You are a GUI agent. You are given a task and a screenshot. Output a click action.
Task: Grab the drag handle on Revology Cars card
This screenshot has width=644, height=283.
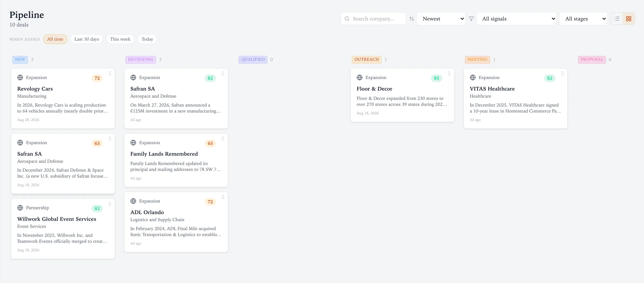coord(110,74)
